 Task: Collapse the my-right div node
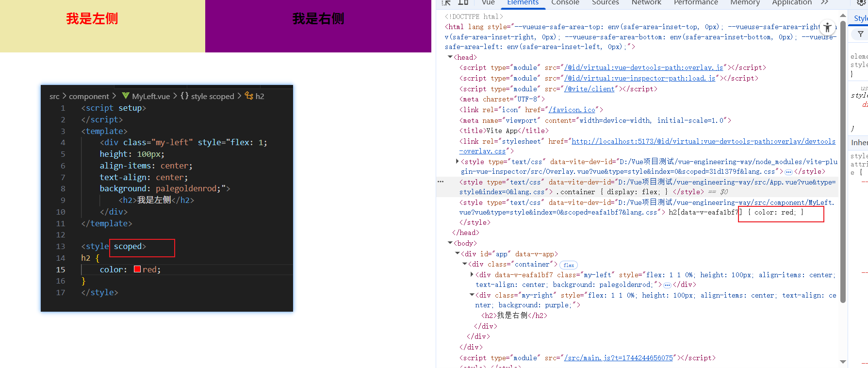[x=472, y=295]
